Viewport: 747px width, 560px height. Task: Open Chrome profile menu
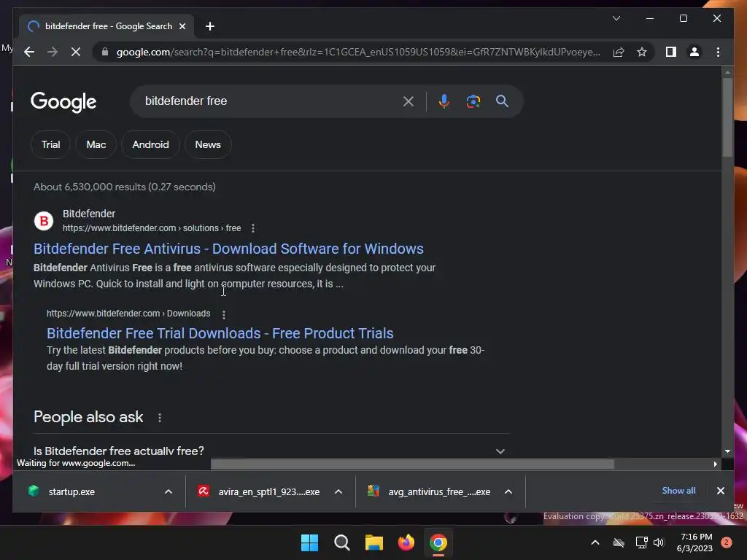[x=694, y=52]
